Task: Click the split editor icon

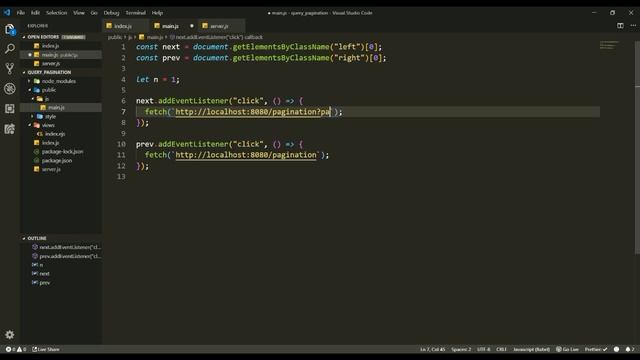Action: (620, 25)
